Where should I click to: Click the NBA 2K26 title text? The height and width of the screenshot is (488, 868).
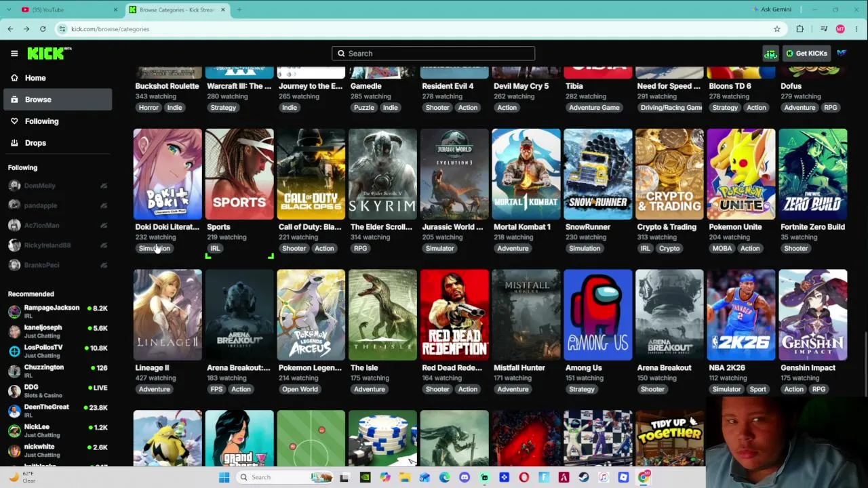[728, 368]
